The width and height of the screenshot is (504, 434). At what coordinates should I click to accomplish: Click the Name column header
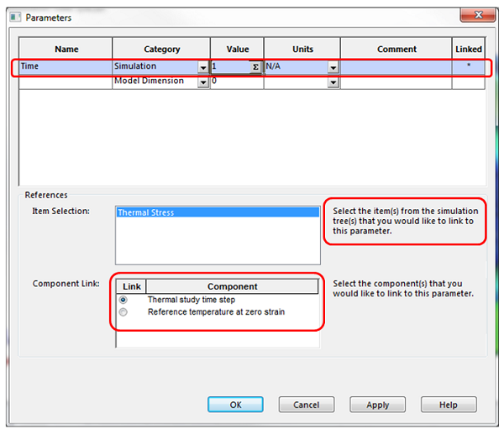pyautogui.click(x=66, y=49)
